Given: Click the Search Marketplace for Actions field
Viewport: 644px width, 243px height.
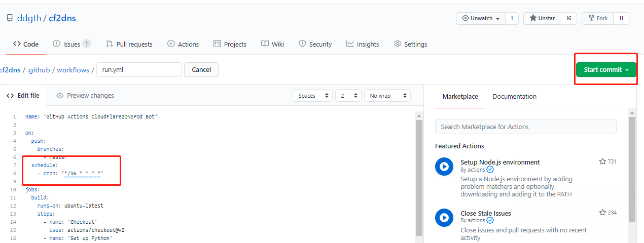Looking at the screenshot, I should pos(525,127).
